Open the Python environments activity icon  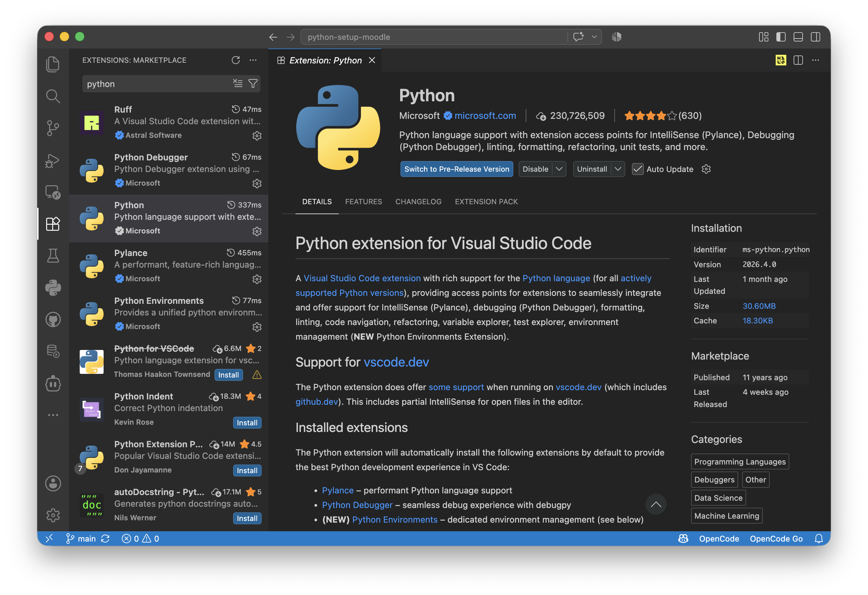(x=53, y=288)
